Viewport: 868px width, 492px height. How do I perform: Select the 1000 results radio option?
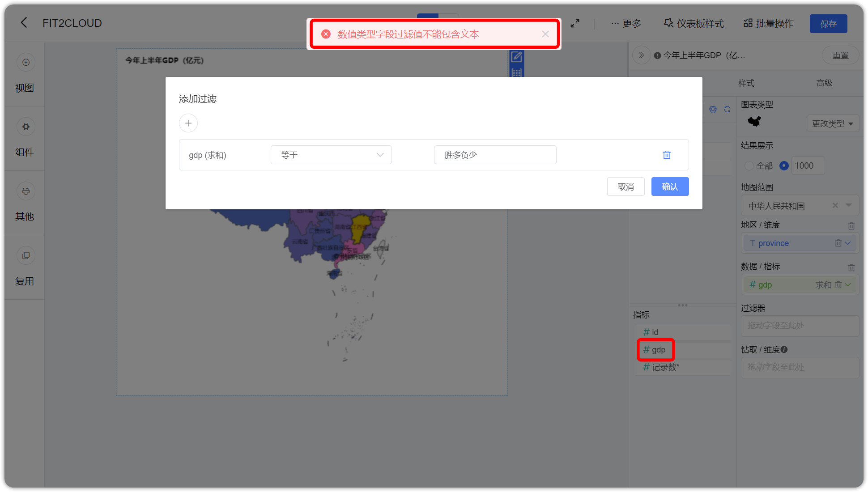pyautogui.click(x=784, y=165)
